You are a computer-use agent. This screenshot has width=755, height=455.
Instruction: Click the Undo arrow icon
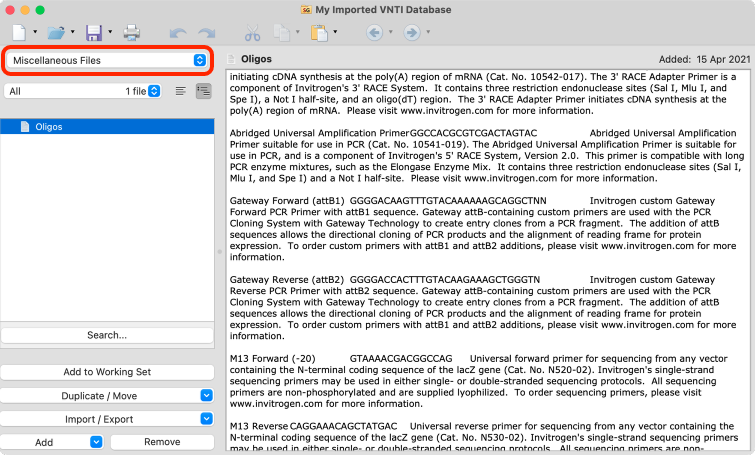(178, 33)
